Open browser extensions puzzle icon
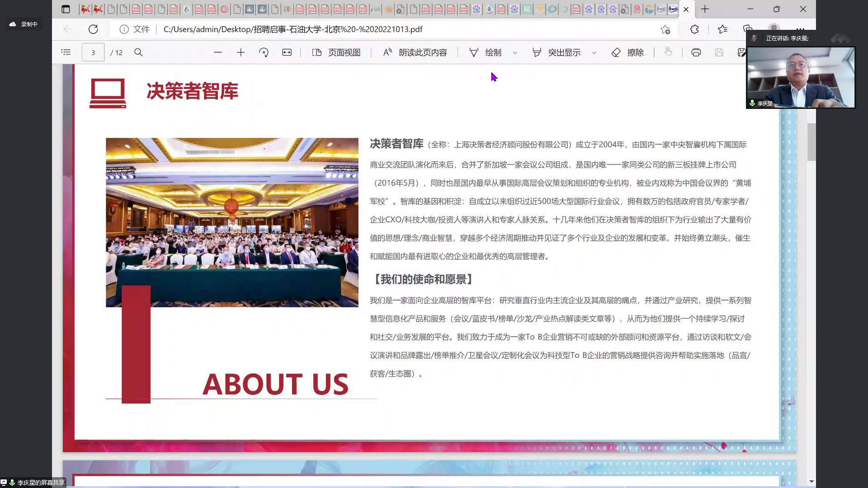 point(694,29)
